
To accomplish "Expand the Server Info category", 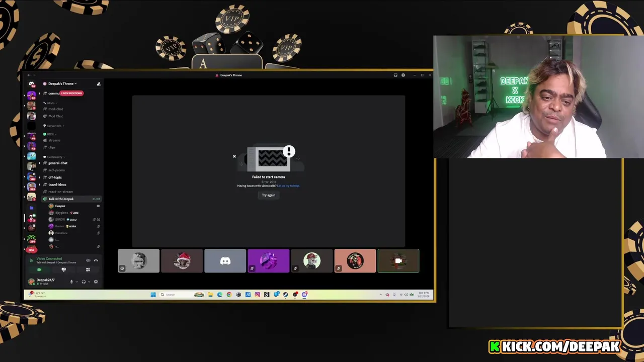I will click(53, 126).
